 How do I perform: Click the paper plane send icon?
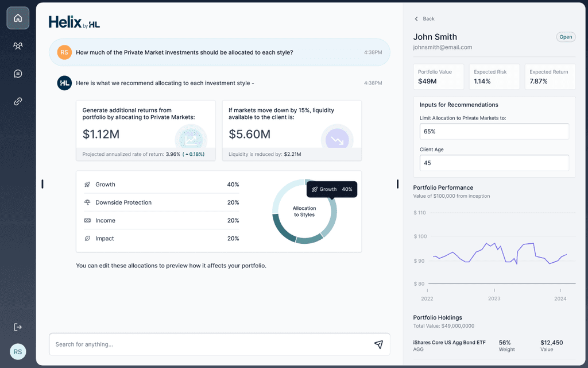coord(378,344)
